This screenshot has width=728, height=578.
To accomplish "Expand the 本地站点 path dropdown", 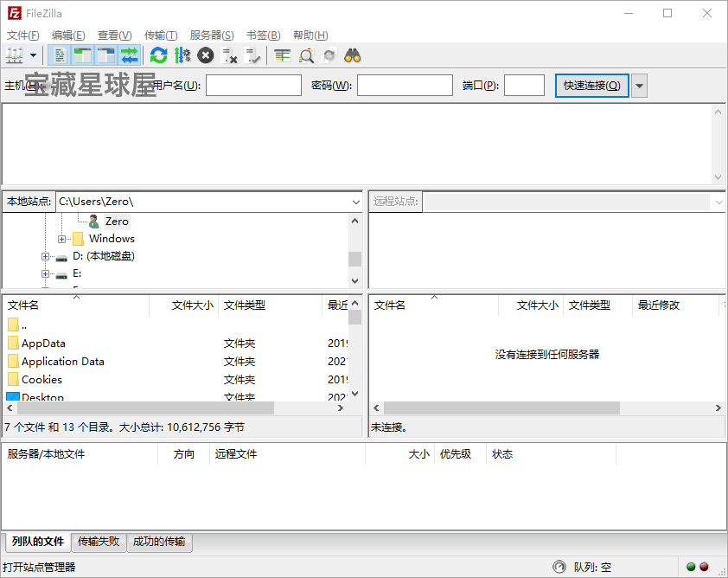I will pos(355,202).
